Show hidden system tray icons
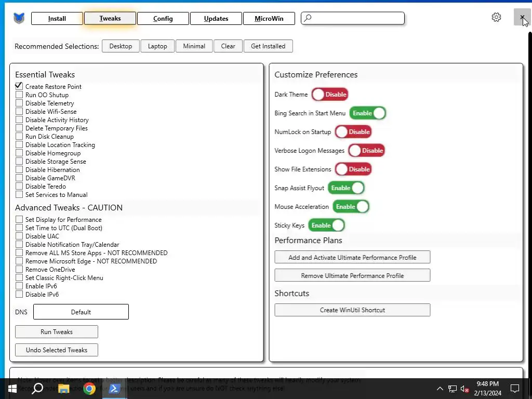 [440, 389]
